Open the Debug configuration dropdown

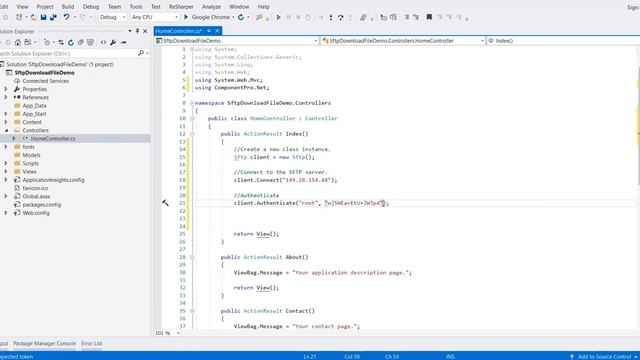(x=113, y=17)
